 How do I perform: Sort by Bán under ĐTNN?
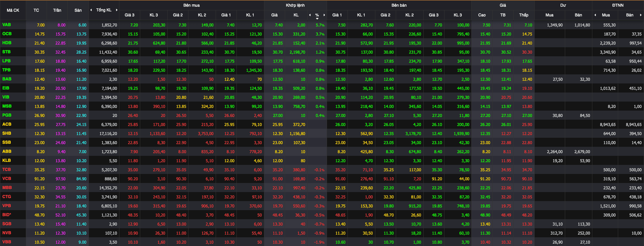click(x=630, y=15)
